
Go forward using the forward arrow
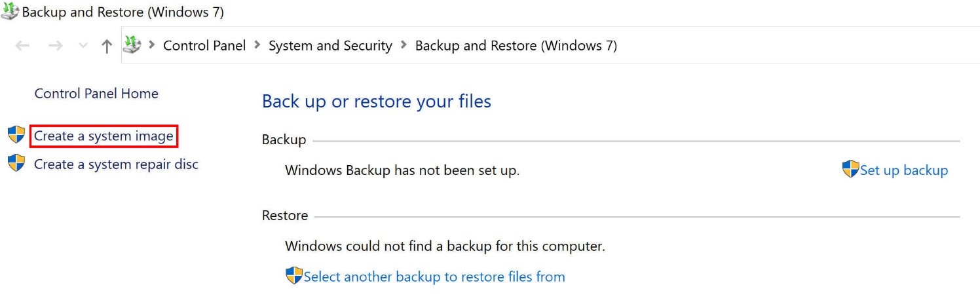pos(55,46)
